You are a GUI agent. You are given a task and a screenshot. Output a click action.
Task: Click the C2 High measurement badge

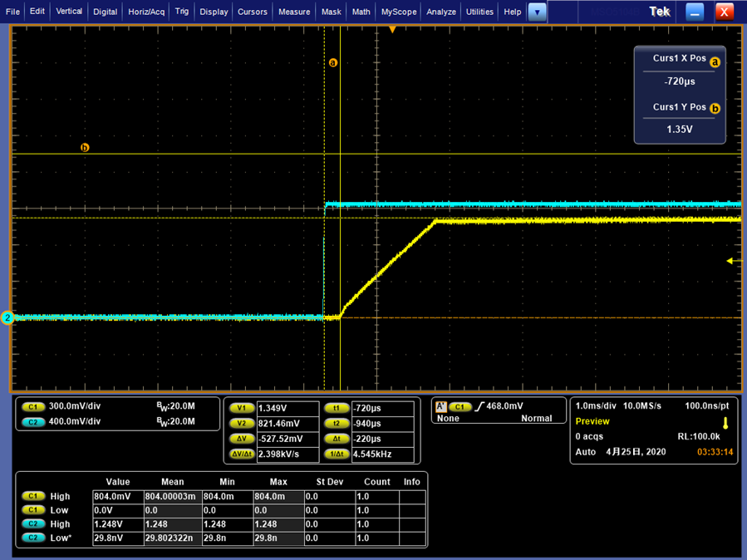[x=33, y=523]
